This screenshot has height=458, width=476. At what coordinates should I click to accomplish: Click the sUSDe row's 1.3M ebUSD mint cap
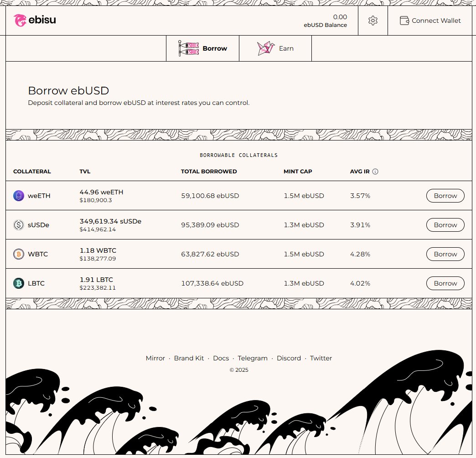[304, 225]
